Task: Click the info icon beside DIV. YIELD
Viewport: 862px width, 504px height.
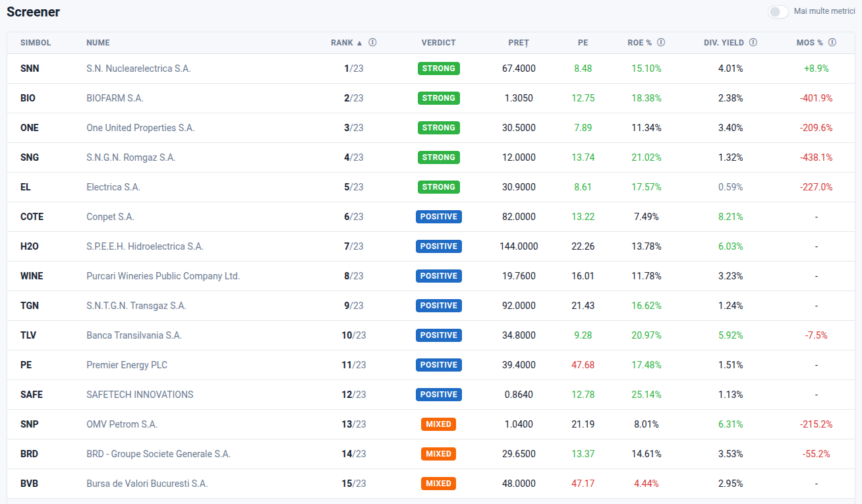Action: point(753,43)
